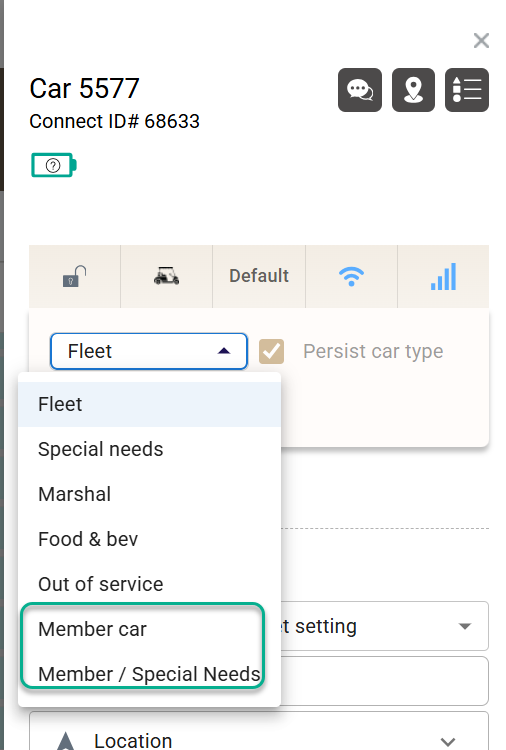
Task: Select the Default tab
Action: (x=259, y=276)
